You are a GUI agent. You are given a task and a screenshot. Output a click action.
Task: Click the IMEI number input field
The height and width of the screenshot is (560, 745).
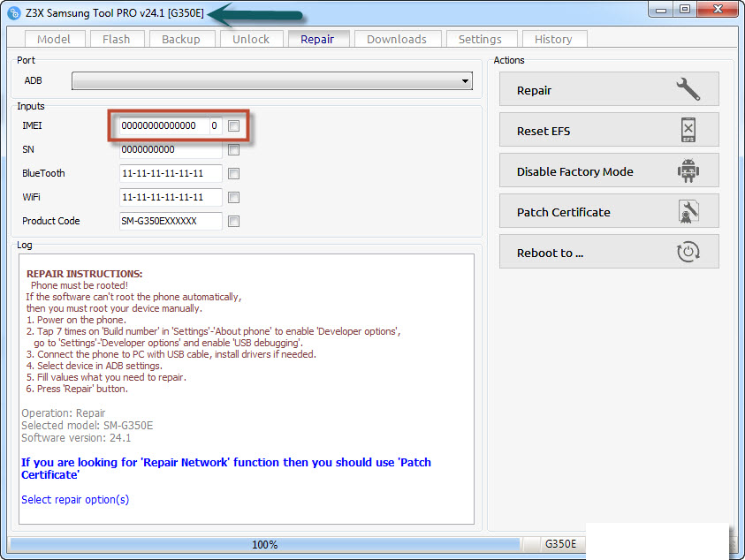pos(164,126)
